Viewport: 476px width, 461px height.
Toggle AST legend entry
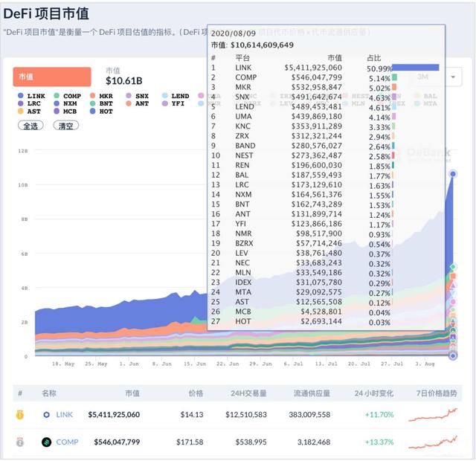(x=30, y=112)
